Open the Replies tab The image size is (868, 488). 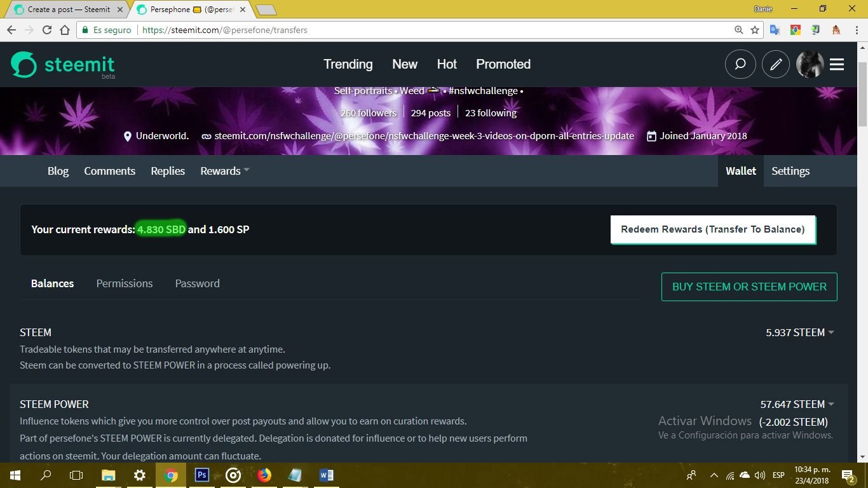coord(168,171)
